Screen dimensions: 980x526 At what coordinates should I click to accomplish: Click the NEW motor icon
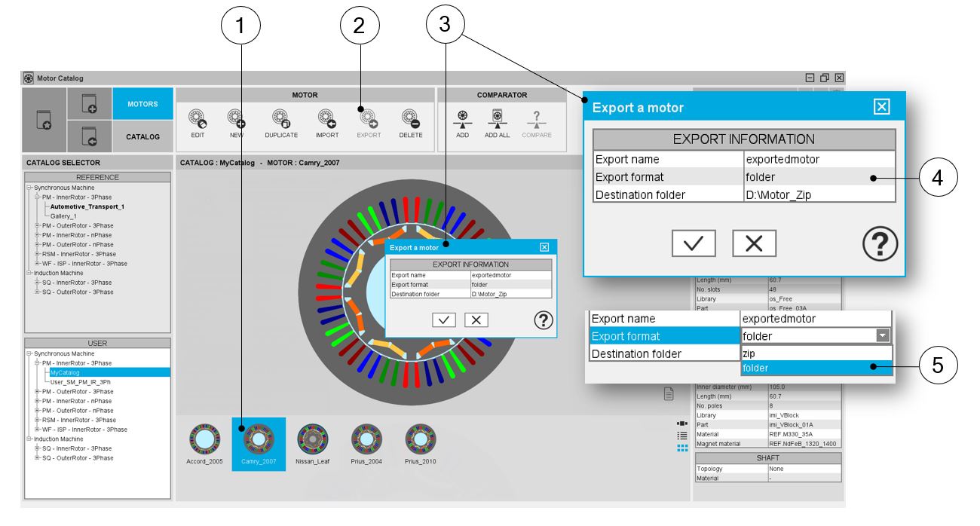(x=237, y=119)
